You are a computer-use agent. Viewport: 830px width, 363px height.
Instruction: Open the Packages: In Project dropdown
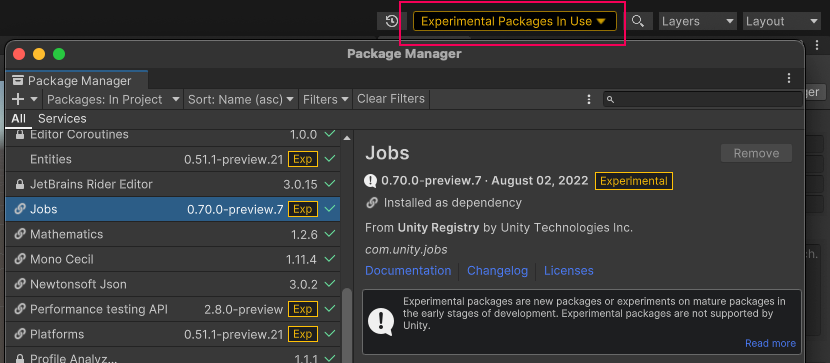point(112,99)
